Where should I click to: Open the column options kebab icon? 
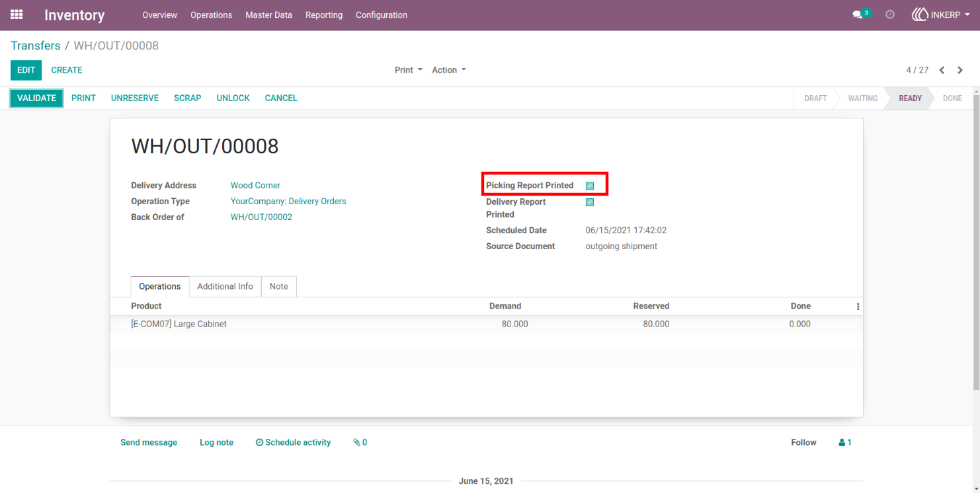click(858, 307)
